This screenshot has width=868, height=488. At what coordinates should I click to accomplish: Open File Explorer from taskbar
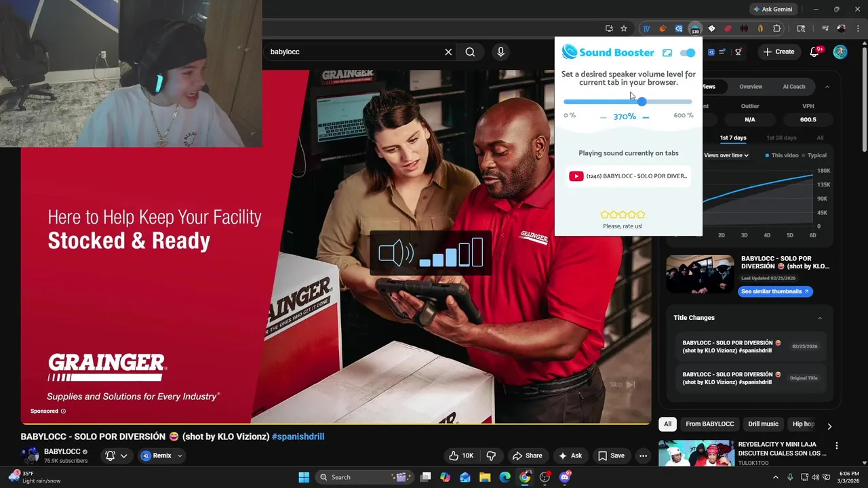[x=486, y=477]
